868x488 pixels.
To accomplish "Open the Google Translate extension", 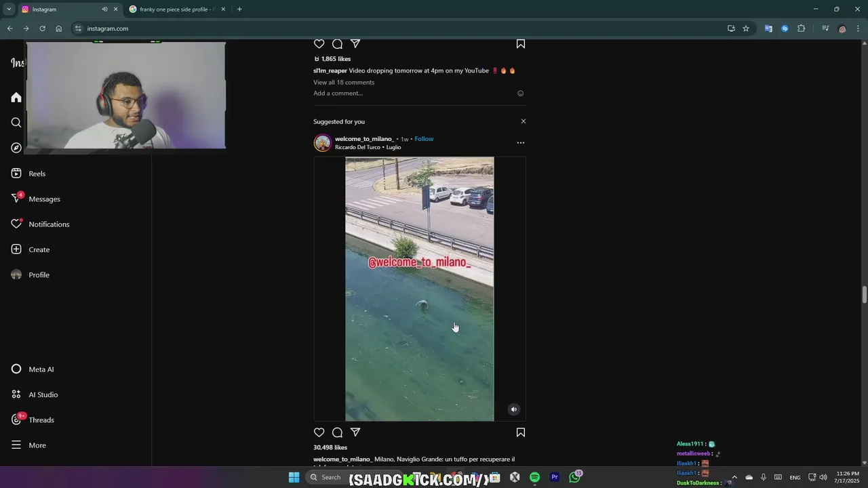I will pyautogui.click(x=768, y=28).
